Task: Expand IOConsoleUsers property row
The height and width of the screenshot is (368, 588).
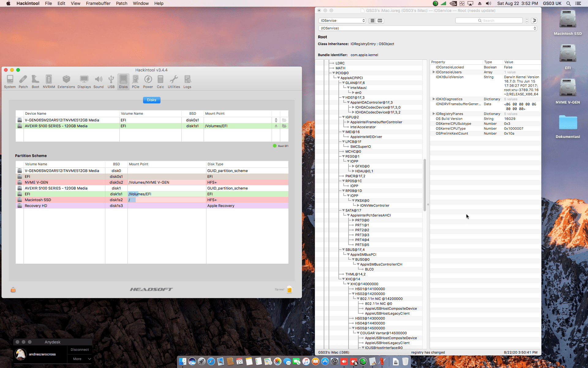Action: 433,72
